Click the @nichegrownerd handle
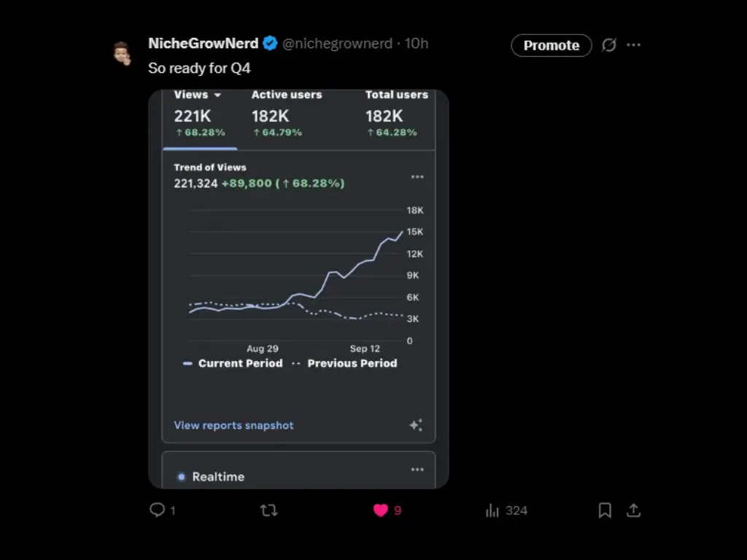This screenshot has width=747, height=560. [x=337, y=44]
